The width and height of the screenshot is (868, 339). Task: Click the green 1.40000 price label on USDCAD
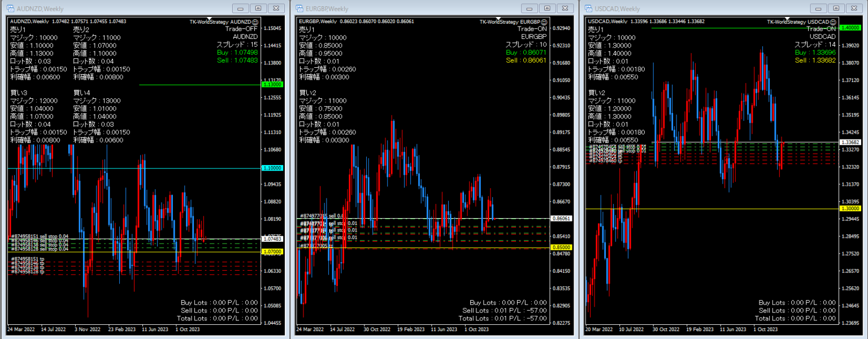click(x=850, y=28)
